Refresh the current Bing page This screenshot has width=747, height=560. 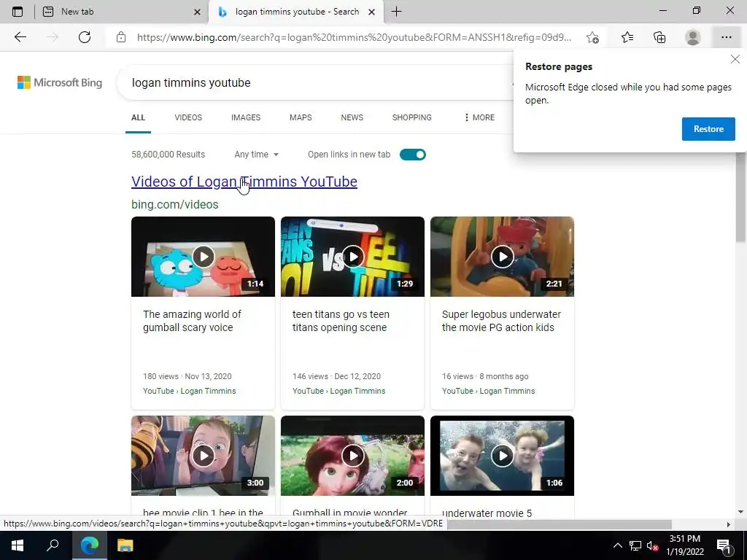pos(85,37)
